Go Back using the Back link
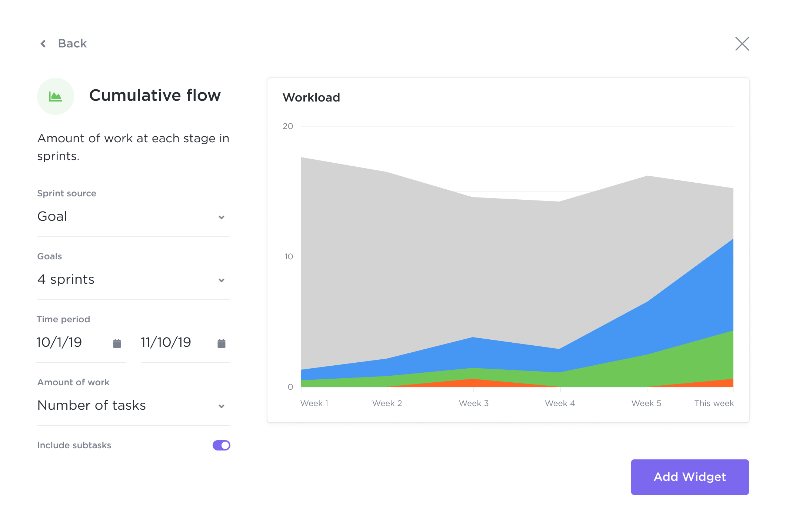Image resolution: width=786 pixels, height=532 pixels. (72, 44)
